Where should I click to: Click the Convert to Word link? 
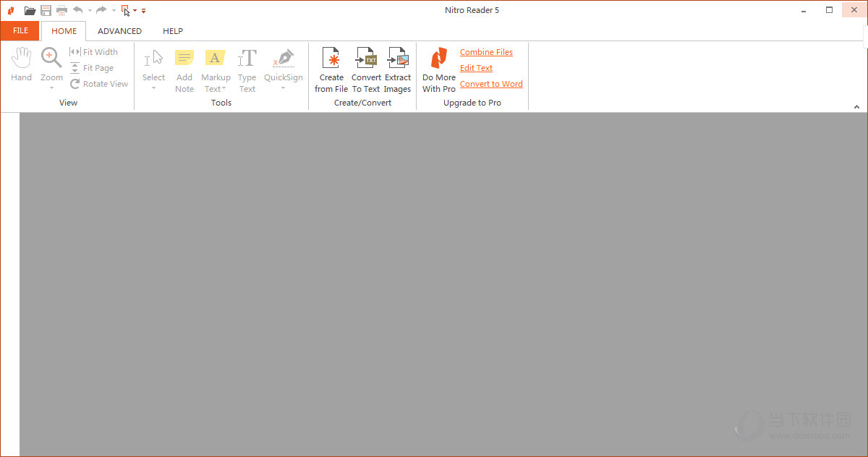point(491,84)
